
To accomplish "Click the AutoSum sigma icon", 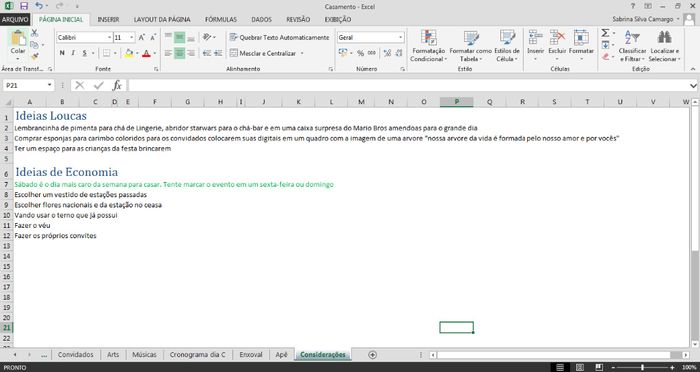I will point(605,33).
